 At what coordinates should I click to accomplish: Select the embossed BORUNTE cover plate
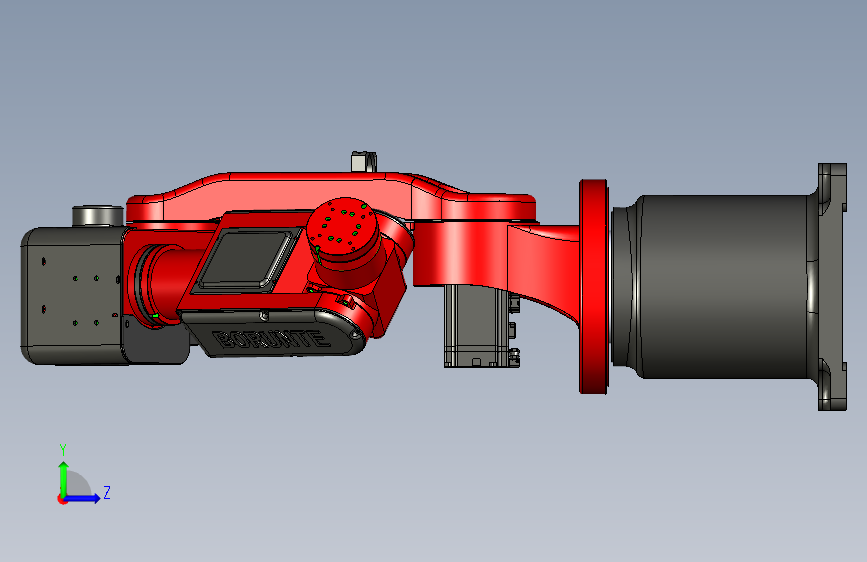tap(276, 335)
